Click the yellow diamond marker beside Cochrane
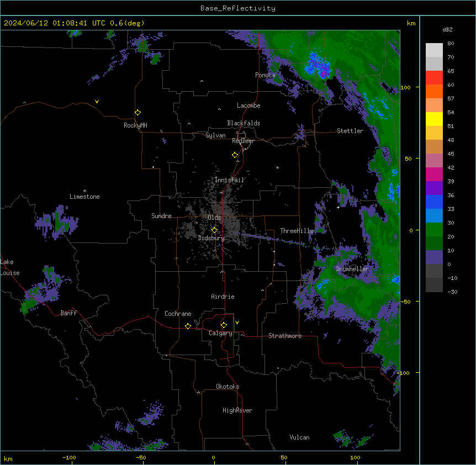 [188, 326]
